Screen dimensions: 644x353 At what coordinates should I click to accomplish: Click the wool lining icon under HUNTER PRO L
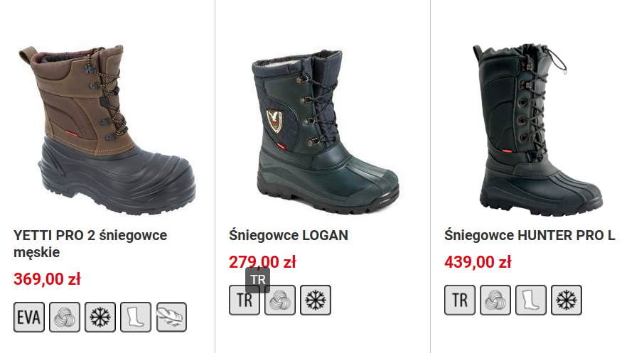[495, 300]
